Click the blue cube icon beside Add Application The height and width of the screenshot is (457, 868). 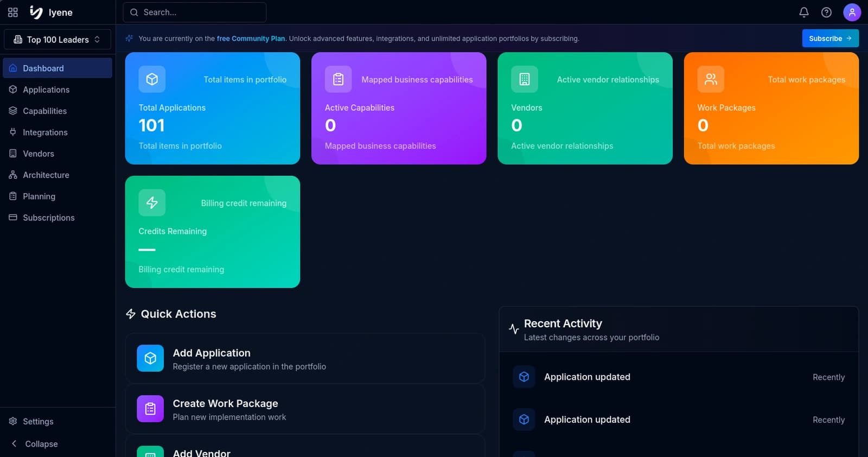tap(150, 358)
